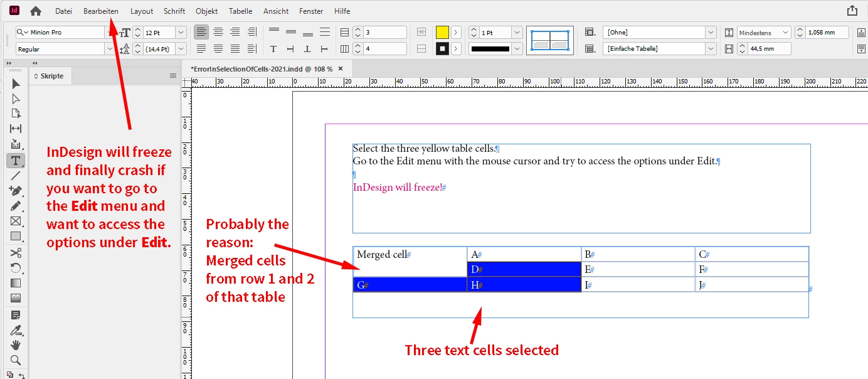Toggle cell vertical align center
This screenshot has width=868, height=379.
point(290,32)
